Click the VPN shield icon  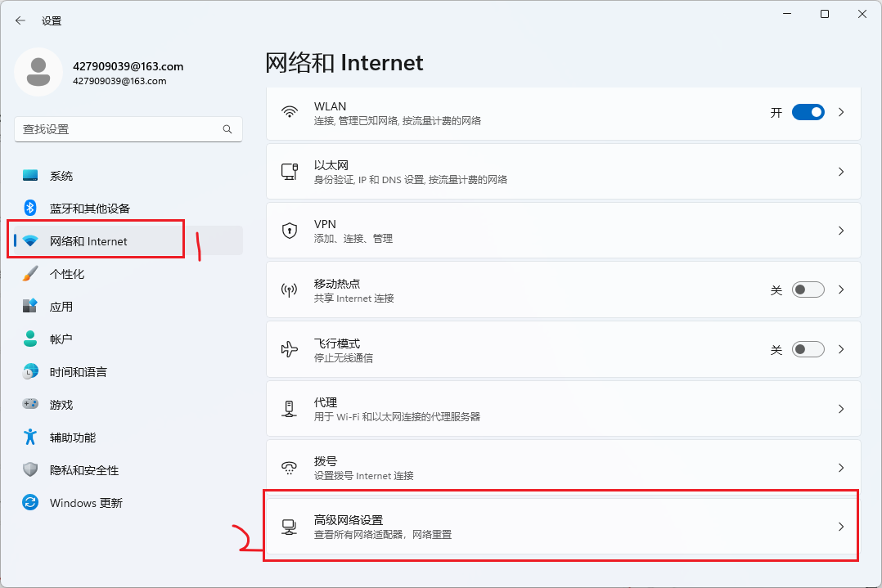point(289,231)
